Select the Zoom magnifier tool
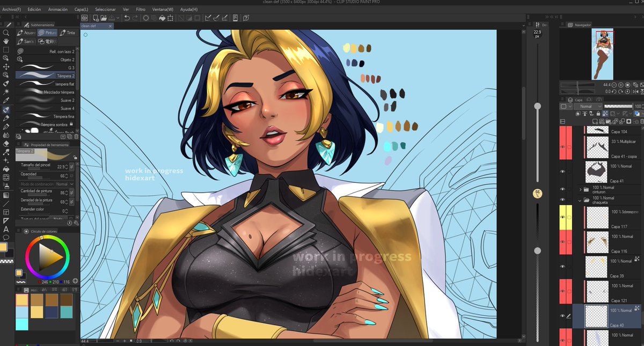Image resolution: width=644 pixels, height=346 pixels. [6, 33]
